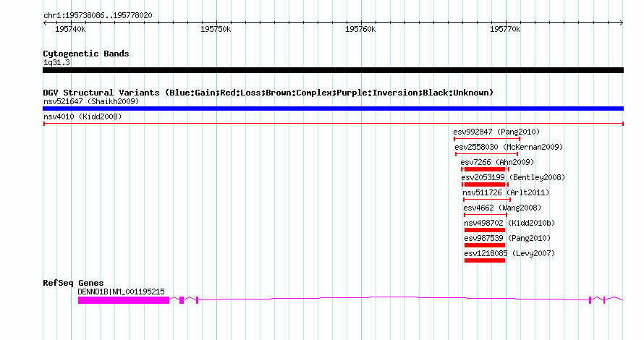Open the esv987539 (Pang2010) variant label
Viewport: 644px width, 340px height.
click(x=507, y=238)
